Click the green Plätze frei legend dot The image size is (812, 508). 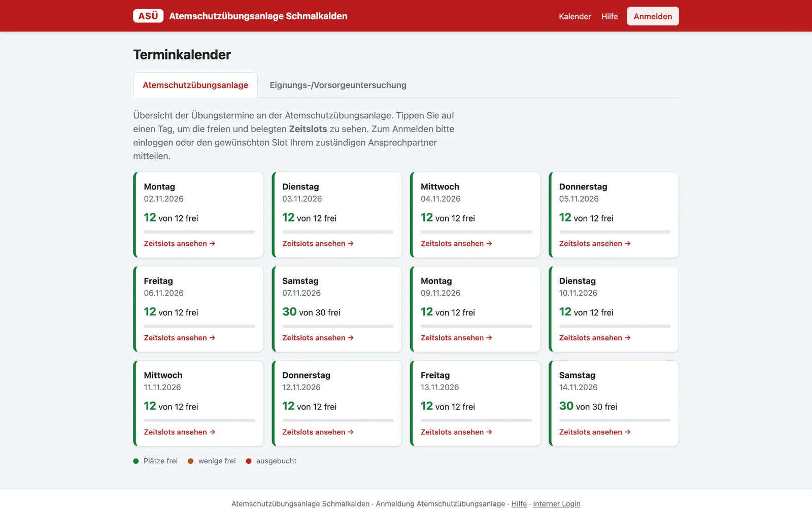click(x=136, y=461)
